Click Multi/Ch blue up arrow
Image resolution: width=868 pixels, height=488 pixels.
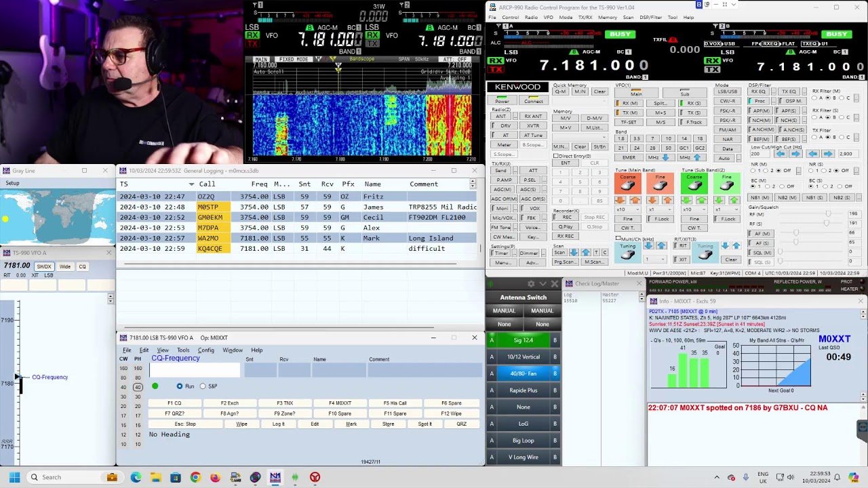tap(661, 246)
